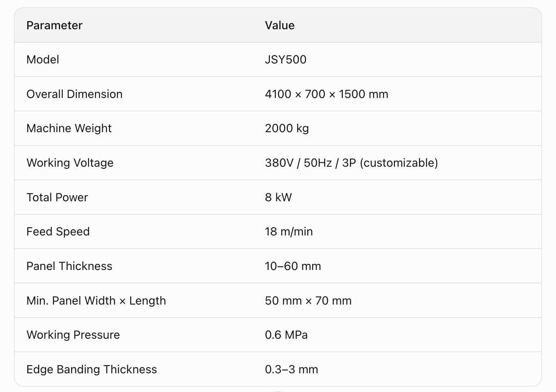Select Min. Panel Width × Length label
Image resolution: width=556 pixels, height=392 pixels.
tap(96, 301)
